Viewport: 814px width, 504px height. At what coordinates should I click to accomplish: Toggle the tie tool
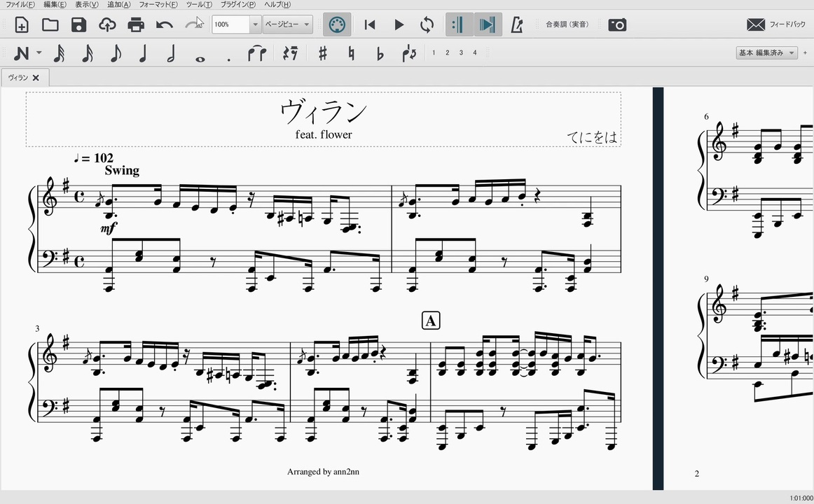[257, 53]
